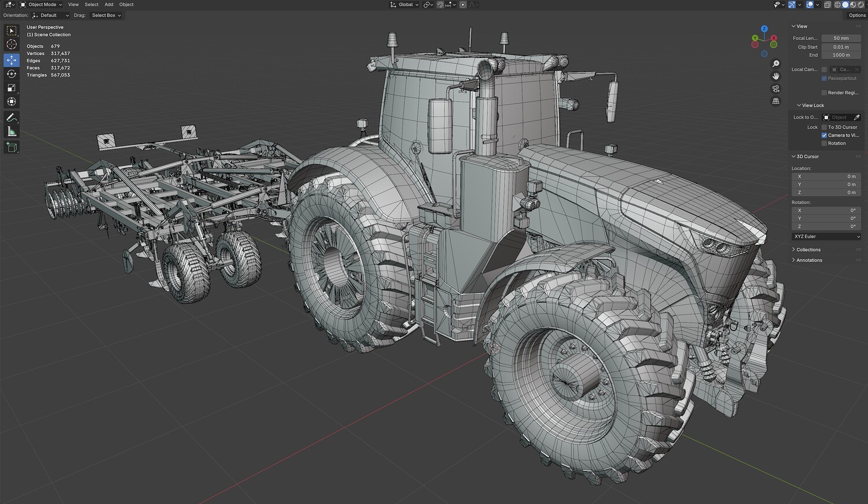868x504 pixels.
Task: Toggle proportional editing in the header
Action: [463, 5]
